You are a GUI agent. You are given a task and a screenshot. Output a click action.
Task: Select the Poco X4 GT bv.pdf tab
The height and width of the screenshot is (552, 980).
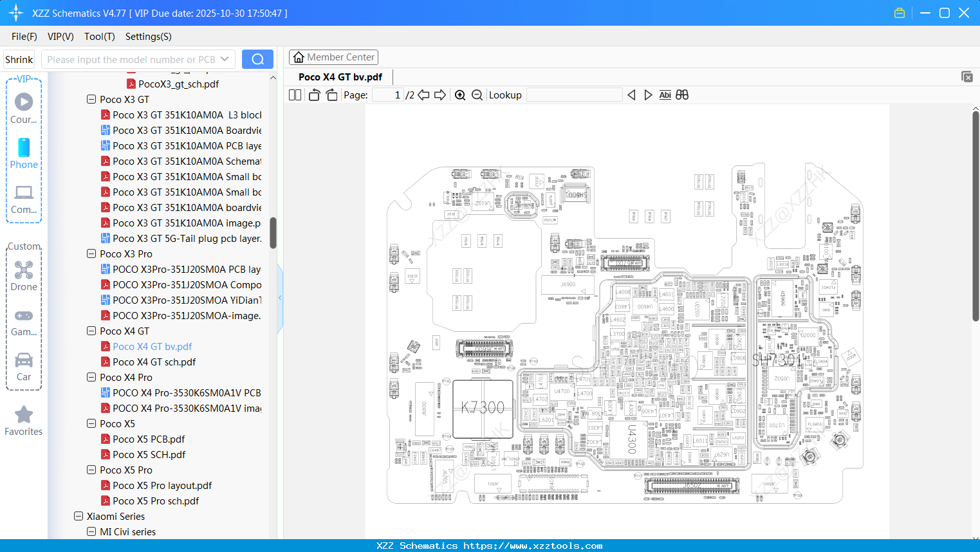[x=340, y=77]
